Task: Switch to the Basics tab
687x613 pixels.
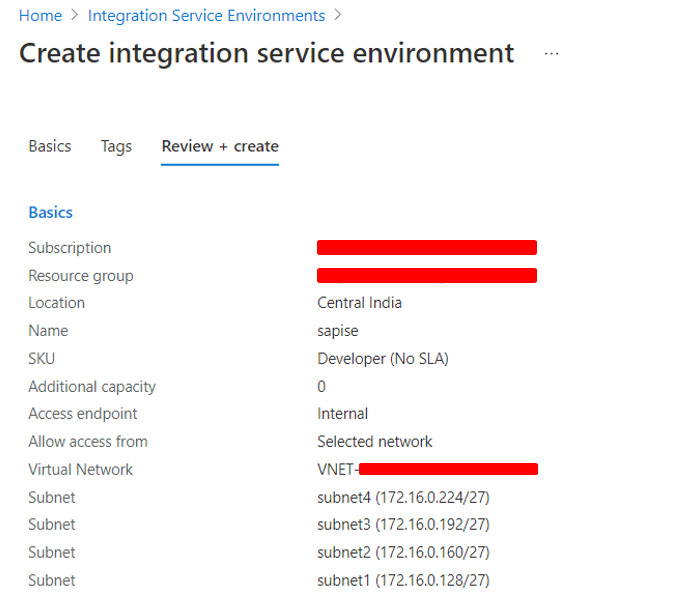Action: 50,146
